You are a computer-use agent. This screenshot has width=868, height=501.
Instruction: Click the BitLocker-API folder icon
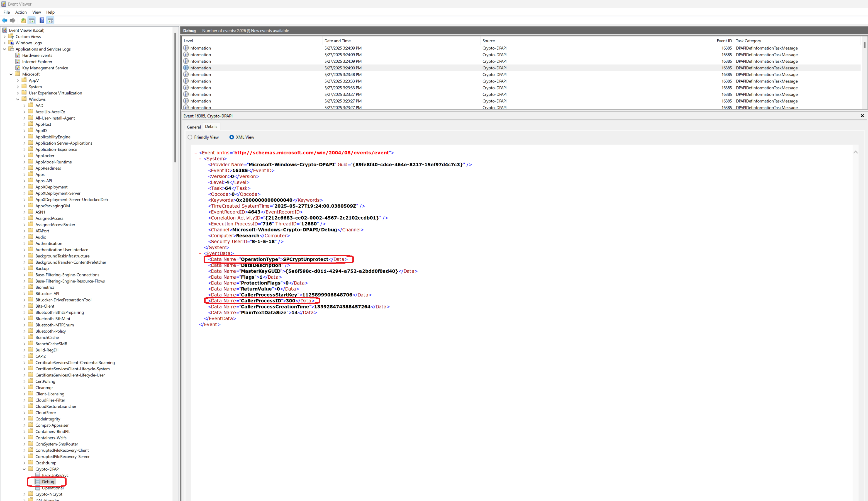(x=31, y=293)
